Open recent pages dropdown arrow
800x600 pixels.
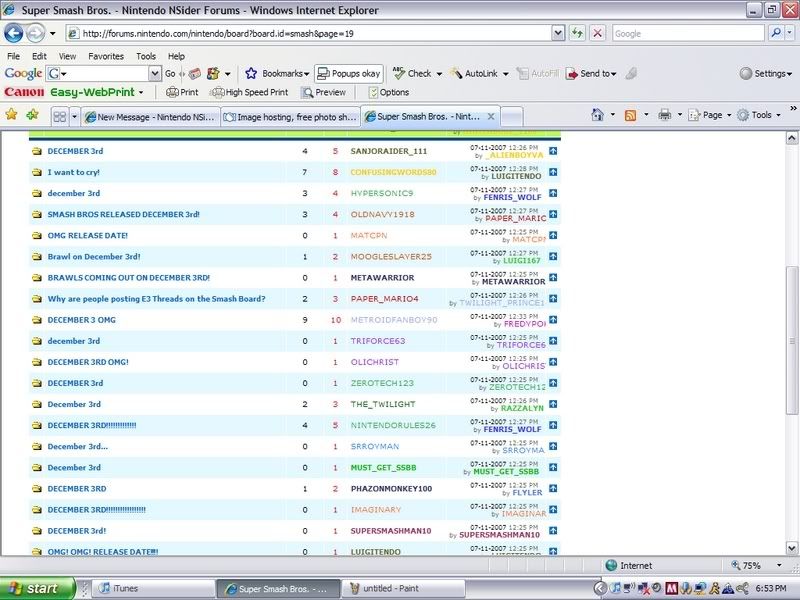point(53,34)
